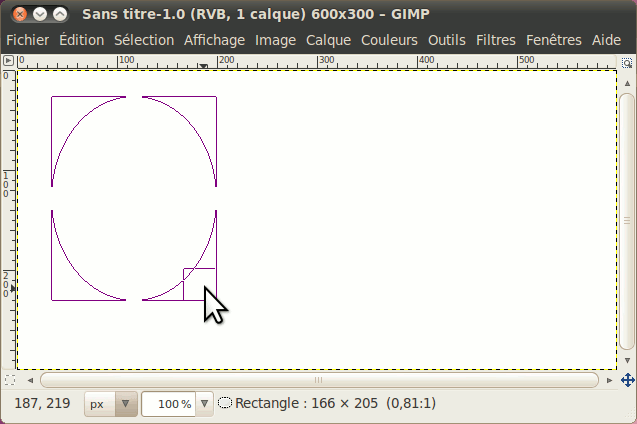Click the rectangle tool icon in status bar

225,404
